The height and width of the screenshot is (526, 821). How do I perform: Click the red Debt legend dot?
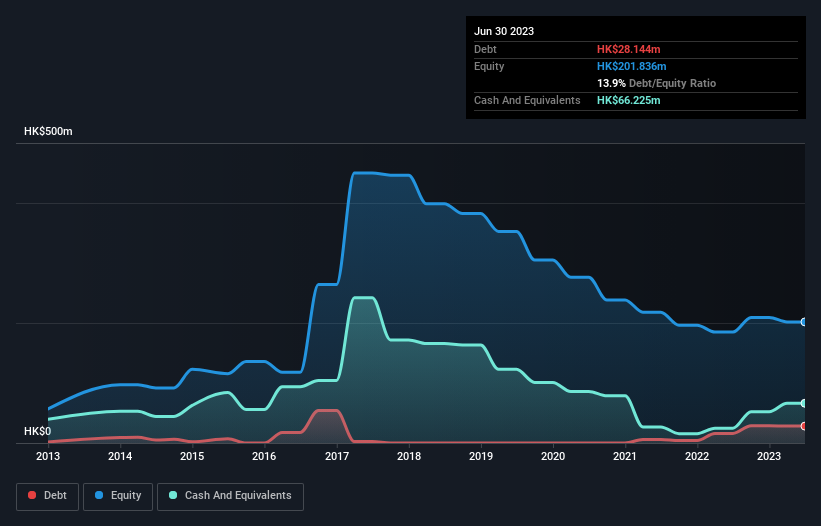point(32,495)
